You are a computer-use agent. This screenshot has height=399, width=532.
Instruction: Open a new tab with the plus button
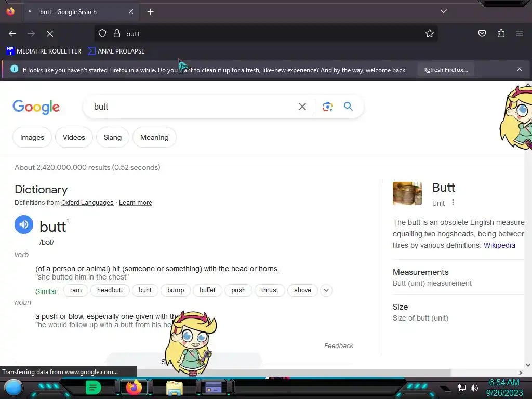150,12
